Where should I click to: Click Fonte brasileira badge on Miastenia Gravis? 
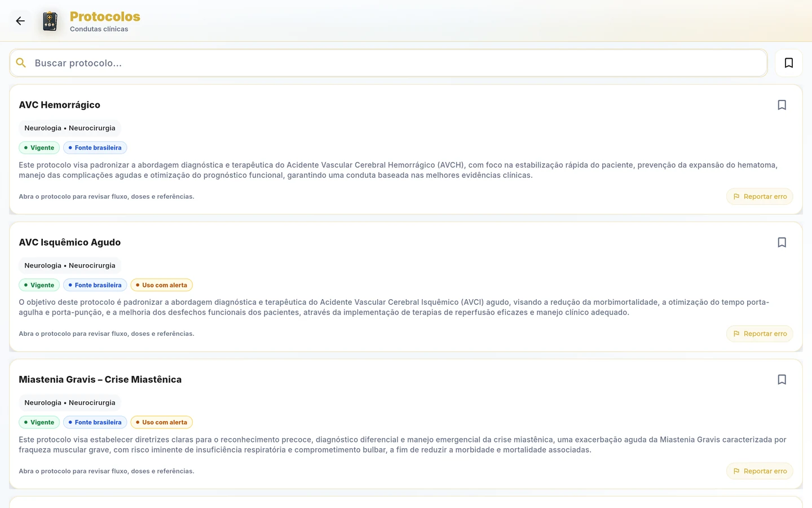pyautogui.click(x=95, y=422)
